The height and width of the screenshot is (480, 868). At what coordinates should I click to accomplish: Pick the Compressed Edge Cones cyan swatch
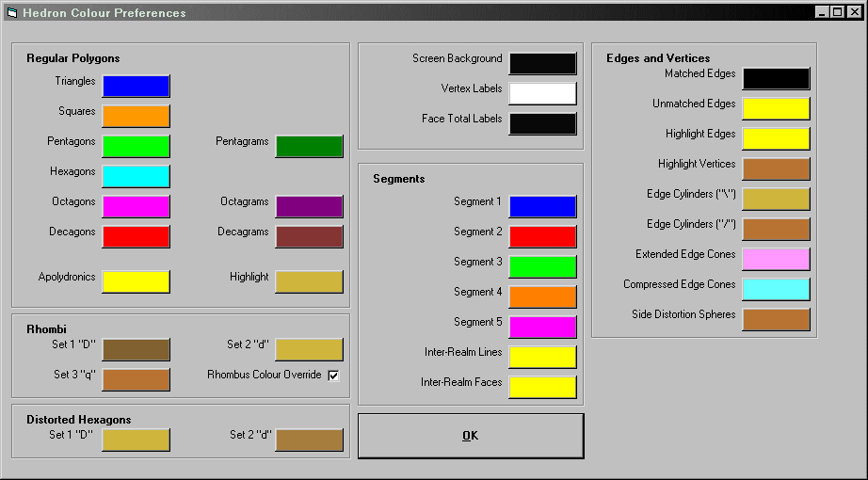click(x=776, y=289)
